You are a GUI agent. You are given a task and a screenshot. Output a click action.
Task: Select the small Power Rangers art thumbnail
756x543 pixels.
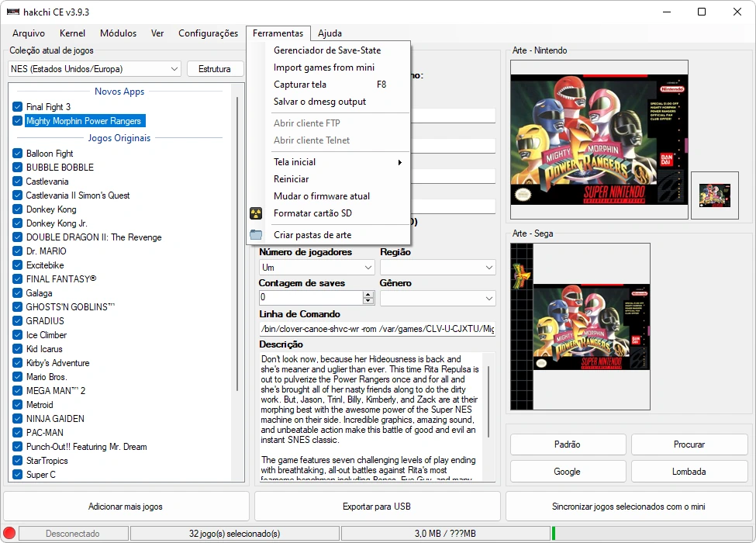coord(714,195)
